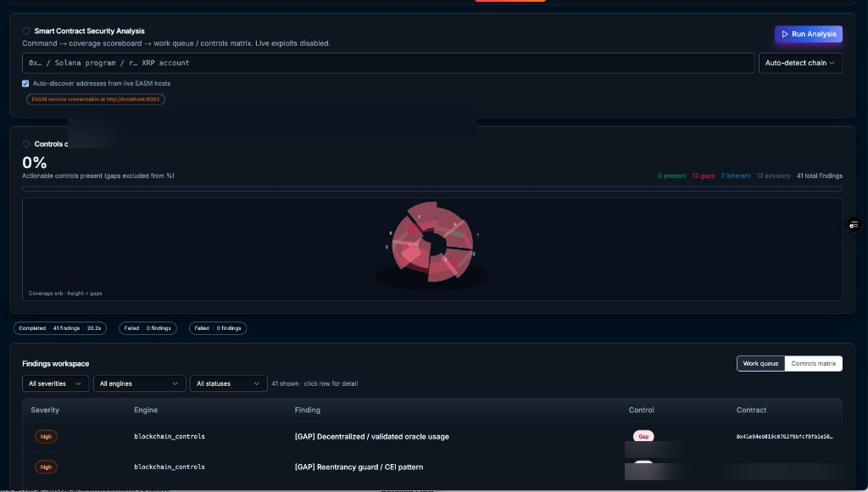868x492 pixels.
Task: Click the floating panel icon at right edge
Action: point(854,225)
